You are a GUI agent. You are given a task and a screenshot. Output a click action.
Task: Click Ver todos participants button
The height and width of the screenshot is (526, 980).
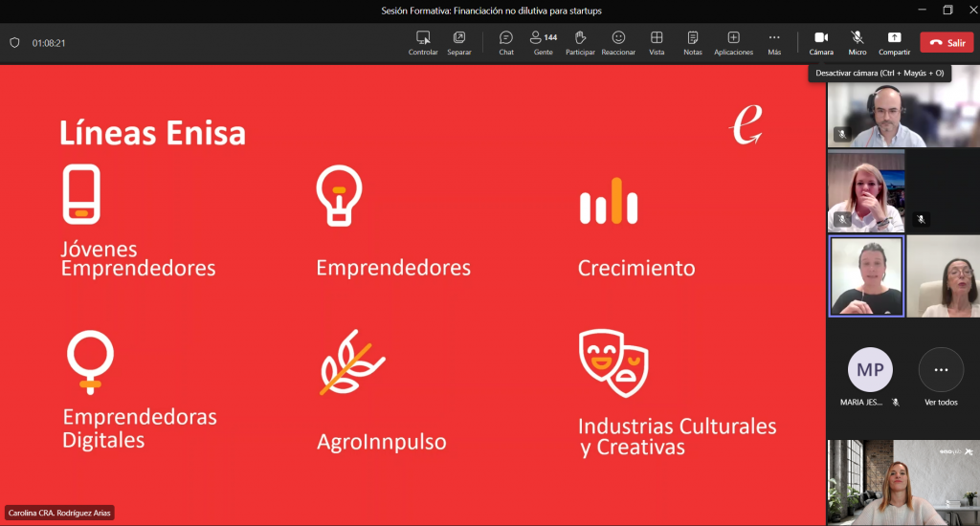(941, 378)
